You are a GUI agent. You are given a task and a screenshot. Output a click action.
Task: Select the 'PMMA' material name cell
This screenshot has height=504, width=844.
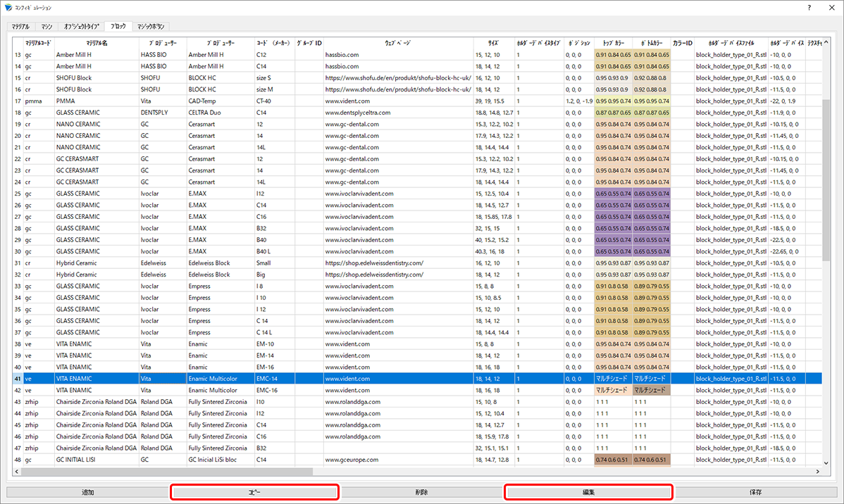click(x=97, y=101)
